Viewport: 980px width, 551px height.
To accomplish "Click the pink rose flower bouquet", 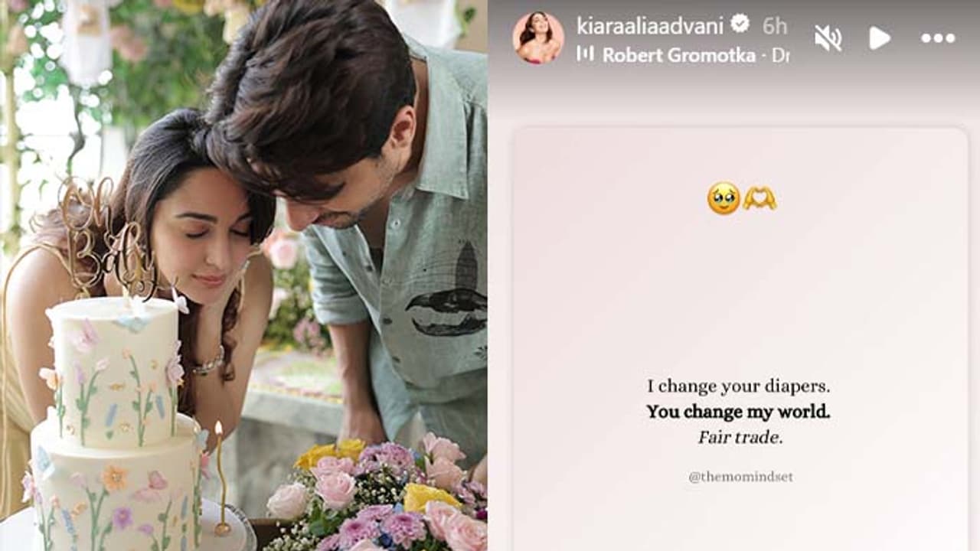I will point(375,494).
